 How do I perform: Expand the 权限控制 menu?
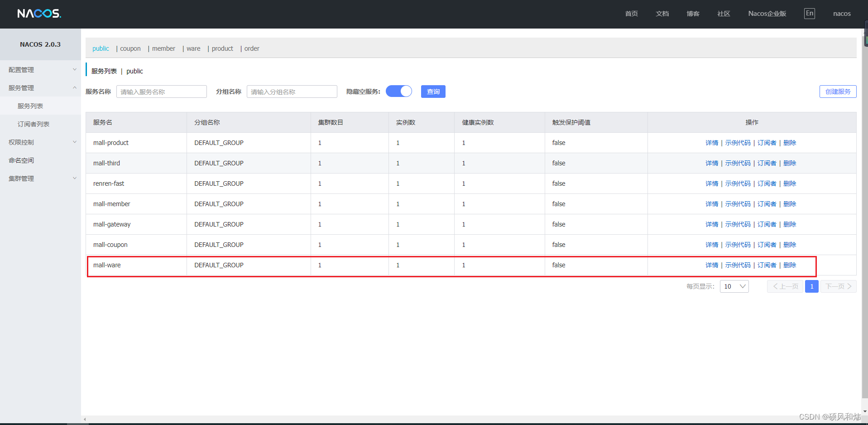pos(40,142)
